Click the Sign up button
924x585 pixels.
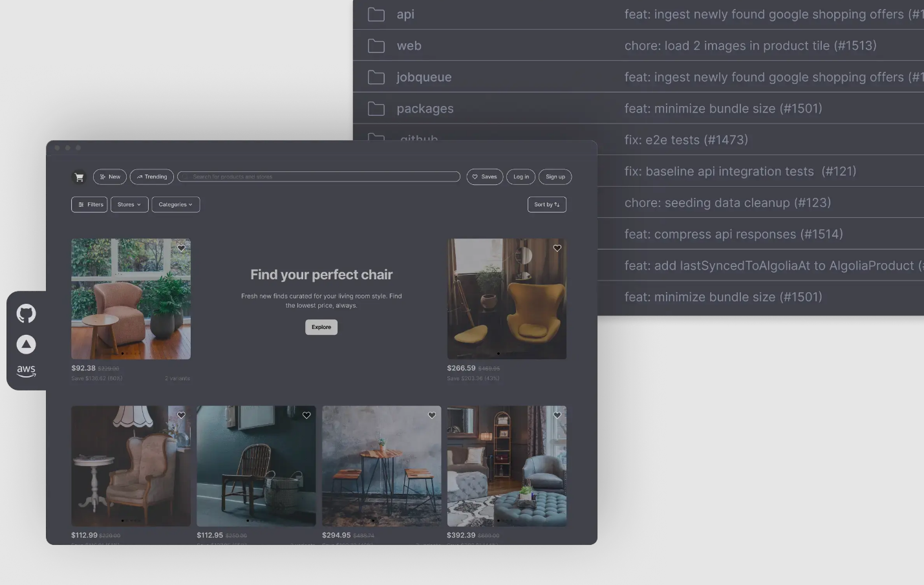(x=555, y=177)
